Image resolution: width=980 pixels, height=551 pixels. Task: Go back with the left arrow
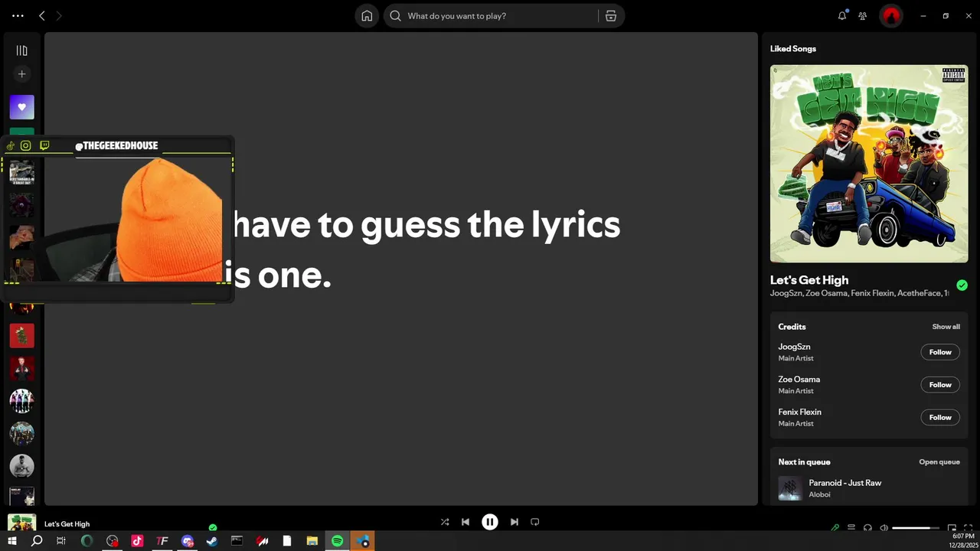tap(42, 15)
